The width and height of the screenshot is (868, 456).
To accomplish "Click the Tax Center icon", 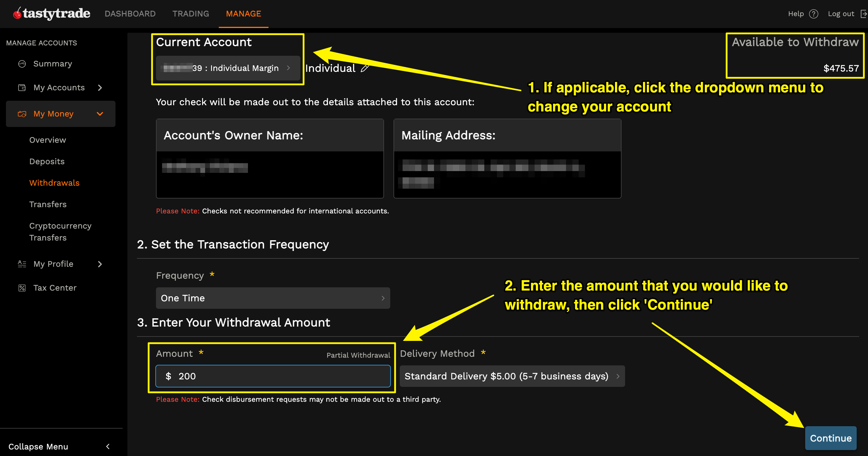I will pyautogui.click(x=22, y=287).
